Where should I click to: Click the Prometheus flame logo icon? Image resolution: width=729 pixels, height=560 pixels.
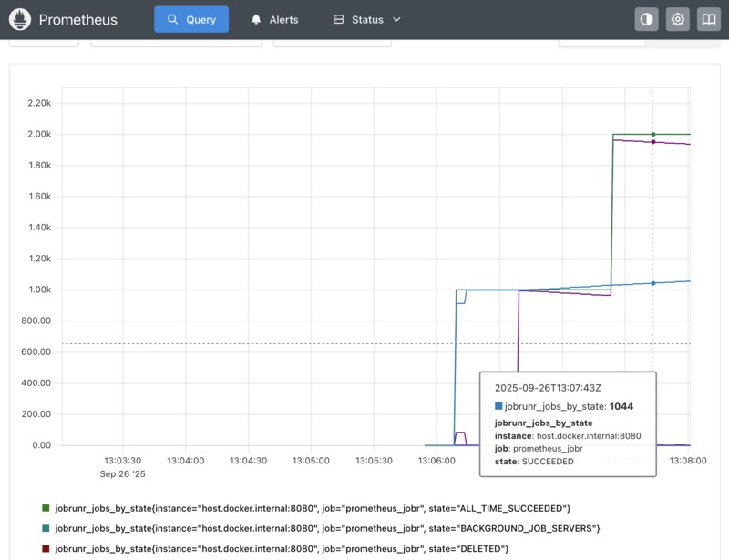[x=21, y=19]
